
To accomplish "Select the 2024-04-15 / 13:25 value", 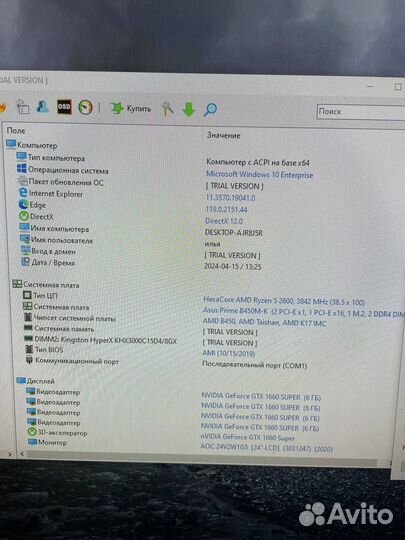I will pyautogui.click(x=232, y=266).
